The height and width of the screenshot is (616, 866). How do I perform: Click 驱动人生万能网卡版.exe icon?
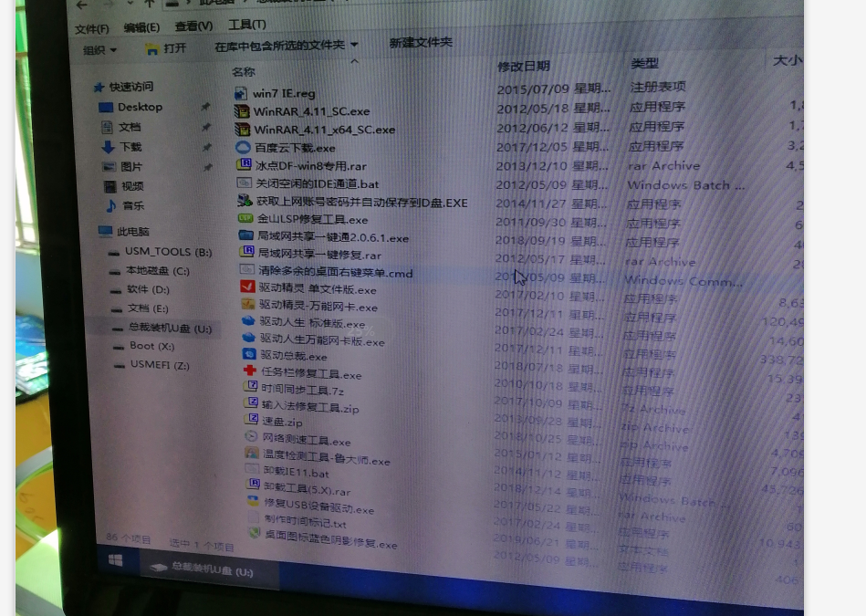(x=249, y=338)
